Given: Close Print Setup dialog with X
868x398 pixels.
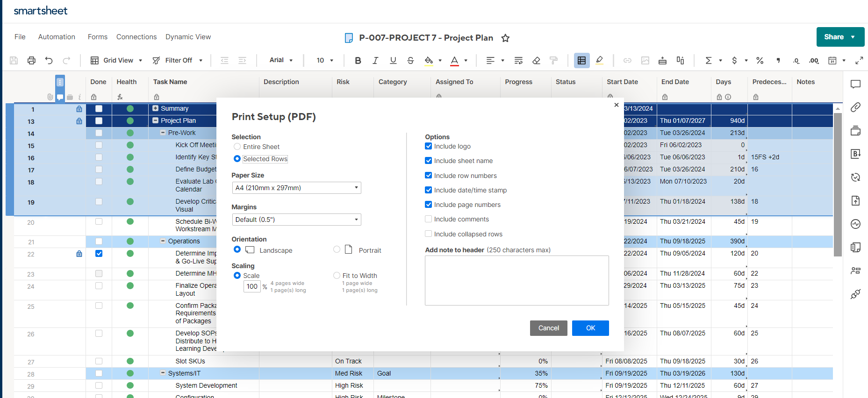Looking at the screenshot, I should click(x=617, y=105).
